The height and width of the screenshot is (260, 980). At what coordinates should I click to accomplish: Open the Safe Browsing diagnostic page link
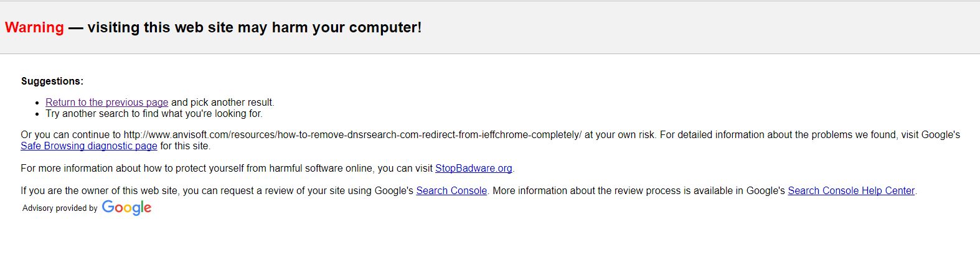88,146
